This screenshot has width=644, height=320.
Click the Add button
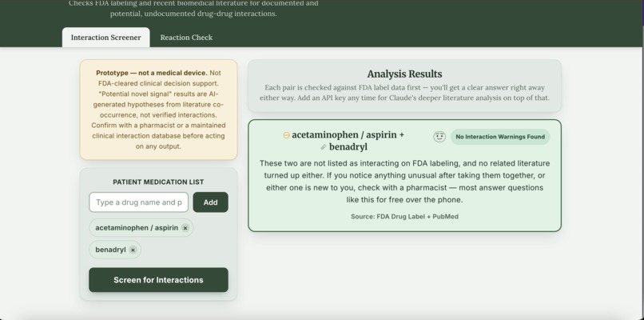click(210, 202)
